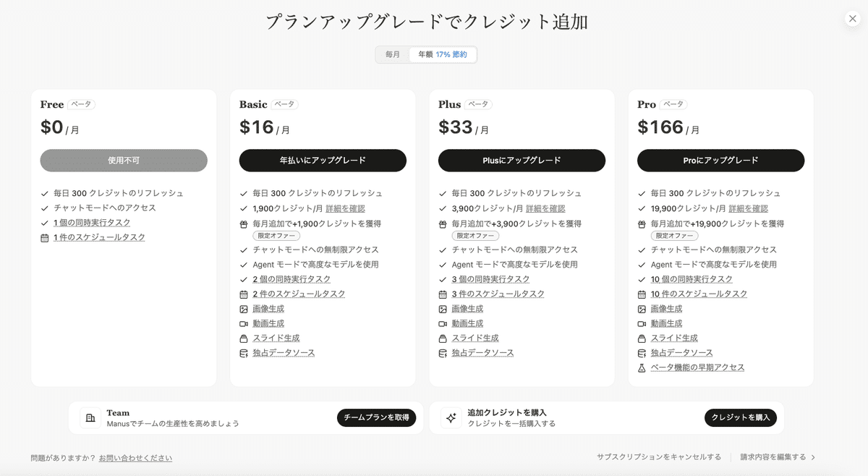
Task: Click the calendar icon in Free plan
Action: point(45,238)
